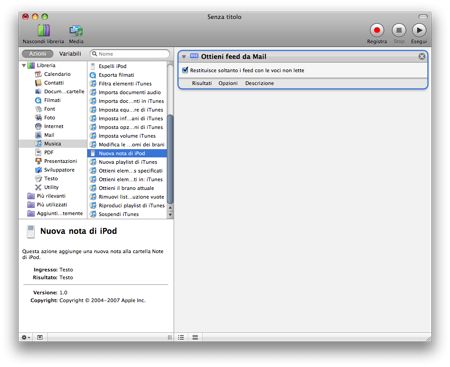Toggle the description pane button
Screen dimensions: 450x367
pyautogui.click(x=40, y=337)
